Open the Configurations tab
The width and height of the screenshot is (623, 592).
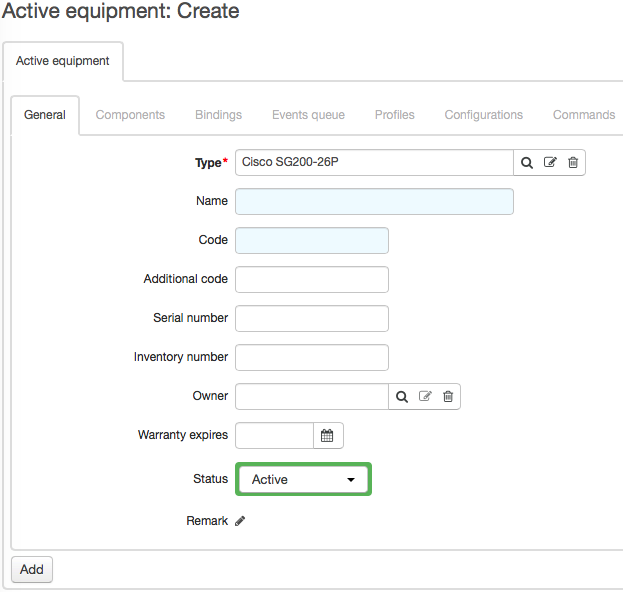tap(484, 115)
